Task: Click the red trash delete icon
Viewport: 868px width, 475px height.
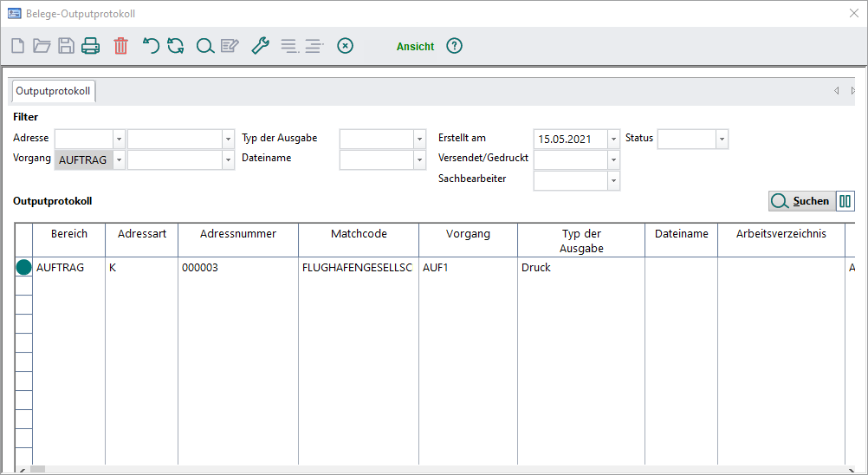Action: pos(120,47)
